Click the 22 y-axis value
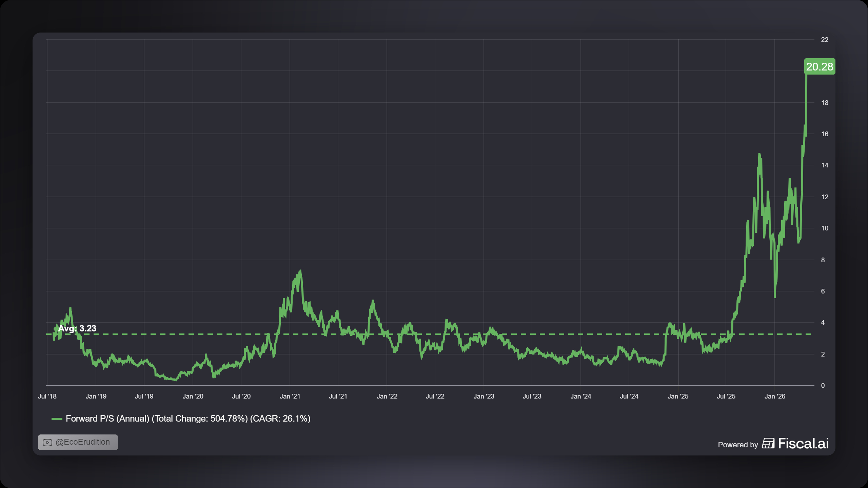The height and width of the screenshot is (488, 868). click(825, 40)
